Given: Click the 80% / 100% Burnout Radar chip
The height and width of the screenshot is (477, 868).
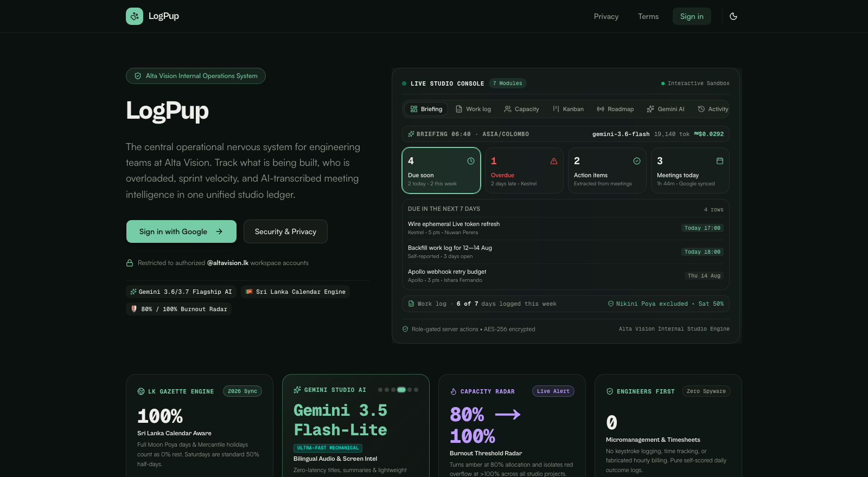Looking at the screenshot, I should click(179, 309).
